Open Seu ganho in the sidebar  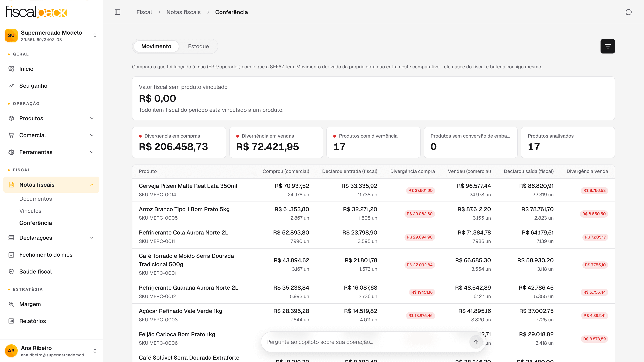point(51,86)
